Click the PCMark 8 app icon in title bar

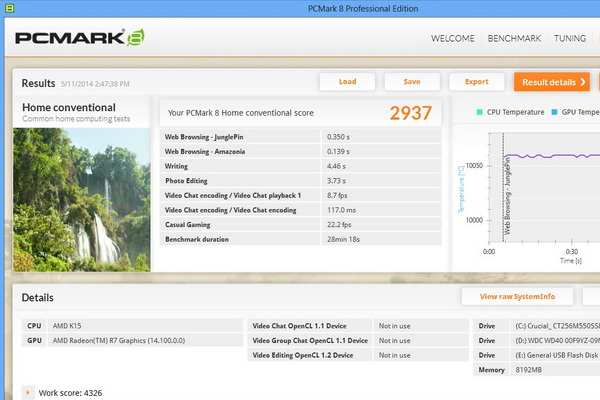click(x=10, y=8)
